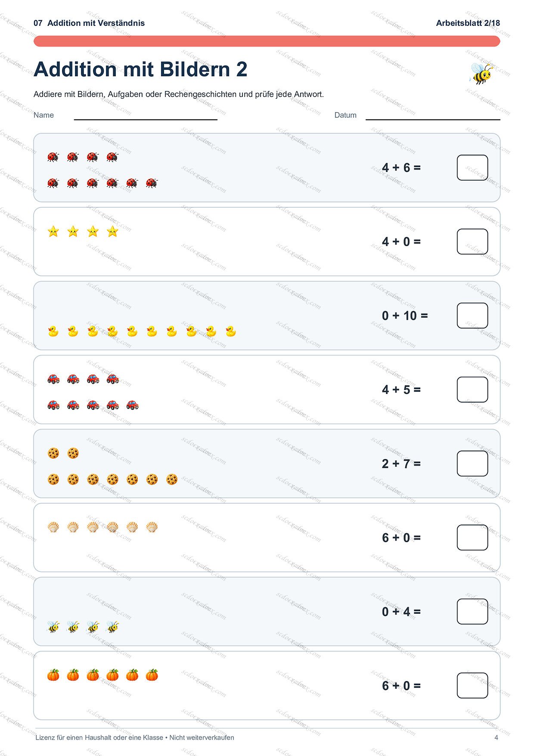534x756 pixels.
Task: Click the Datum line field
Action: (433, 116)
